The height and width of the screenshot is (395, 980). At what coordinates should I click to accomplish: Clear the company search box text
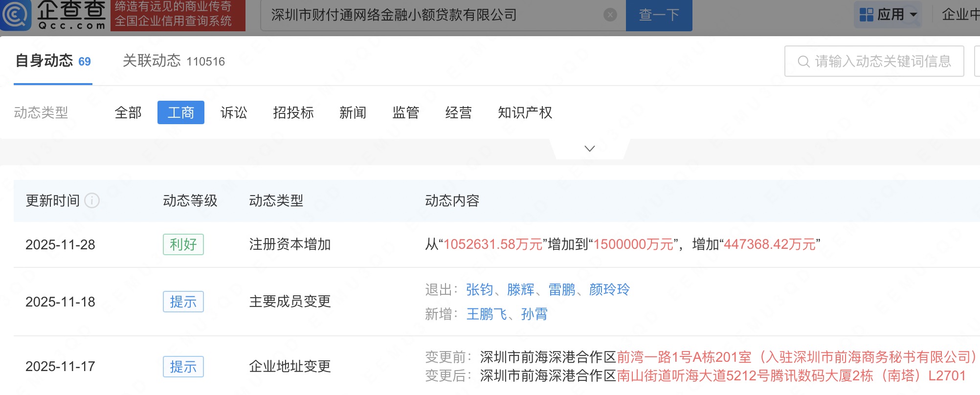(610, 15)
